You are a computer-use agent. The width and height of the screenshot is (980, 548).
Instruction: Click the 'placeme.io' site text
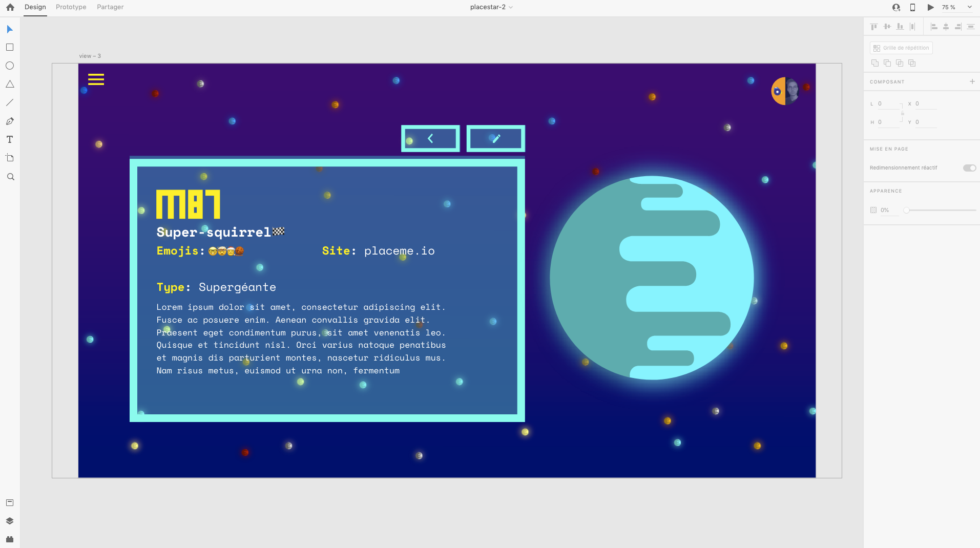click(x=400, y=251)
